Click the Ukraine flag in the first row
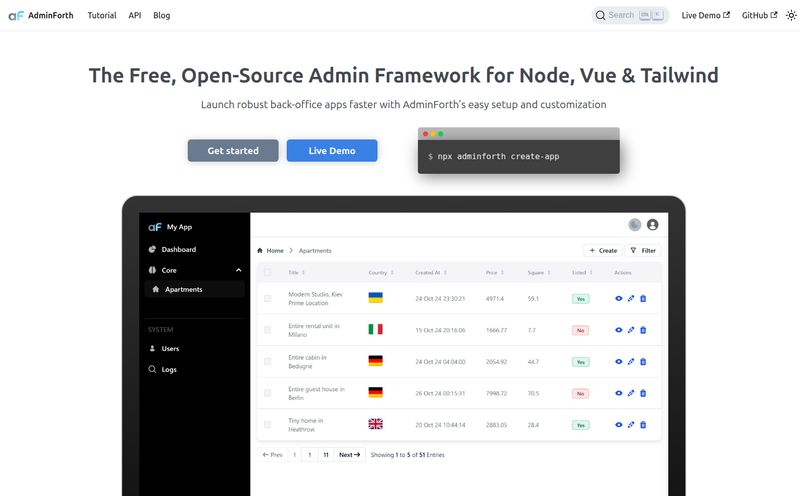 coord(376,297)
